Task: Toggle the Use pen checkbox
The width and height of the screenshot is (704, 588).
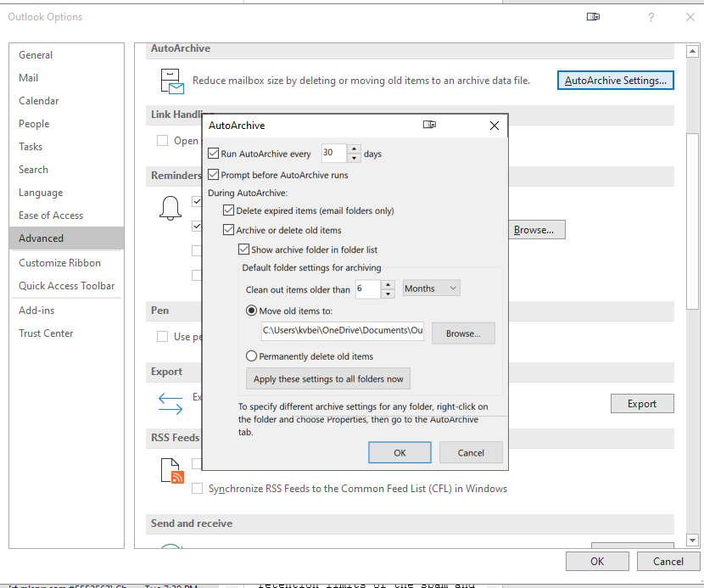Action: [162, 337]
